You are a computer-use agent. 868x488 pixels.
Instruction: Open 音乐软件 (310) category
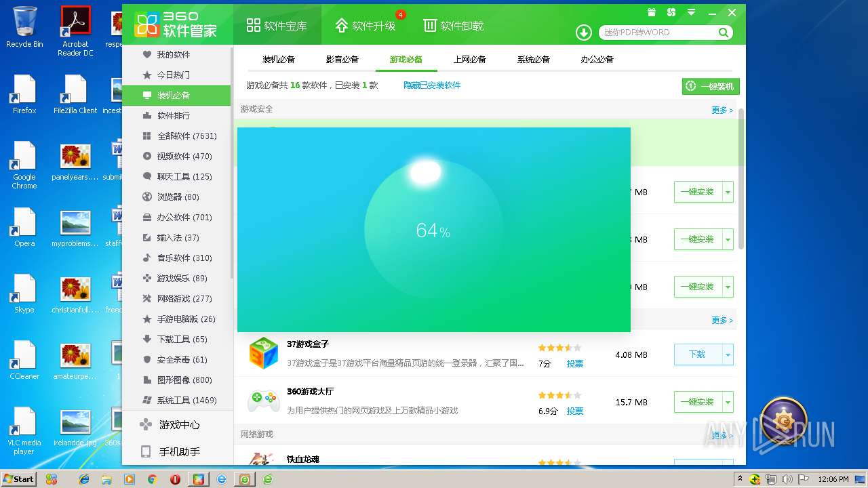point(176,258)
